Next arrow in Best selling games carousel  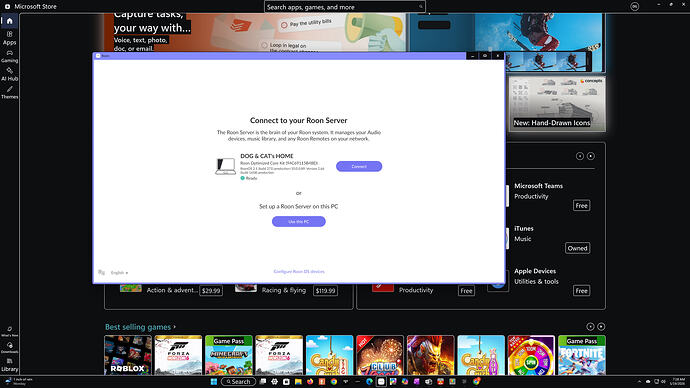coord(601,326)
